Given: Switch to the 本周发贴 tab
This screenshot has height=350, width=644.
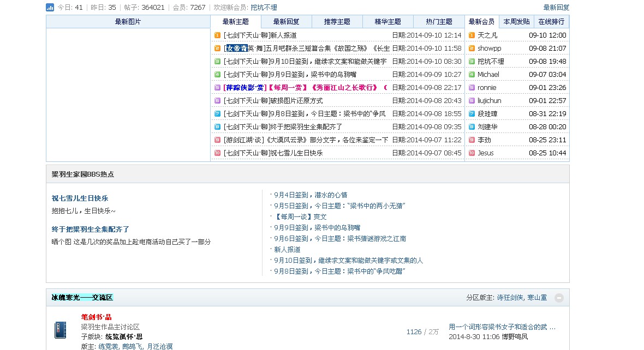Looking at the screenshot, I should pyautogui.click(x=516, y=22).
